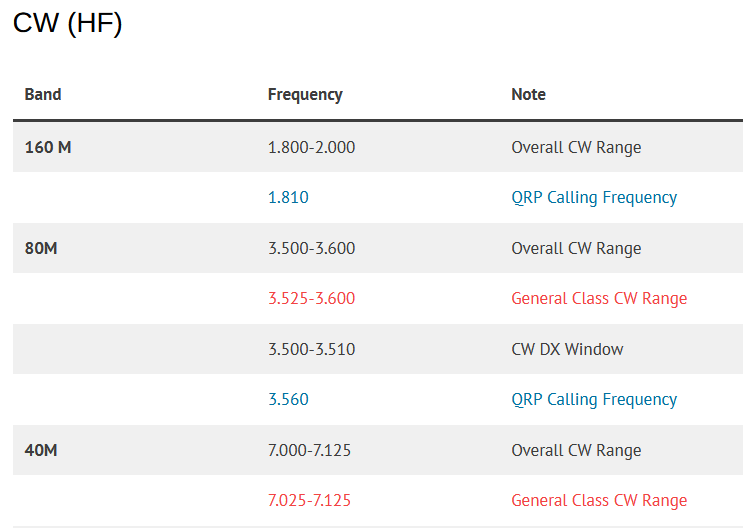Click the Band column header
Image resolution: width=755 pixels, height=528 pixels.
coord(43,94)
